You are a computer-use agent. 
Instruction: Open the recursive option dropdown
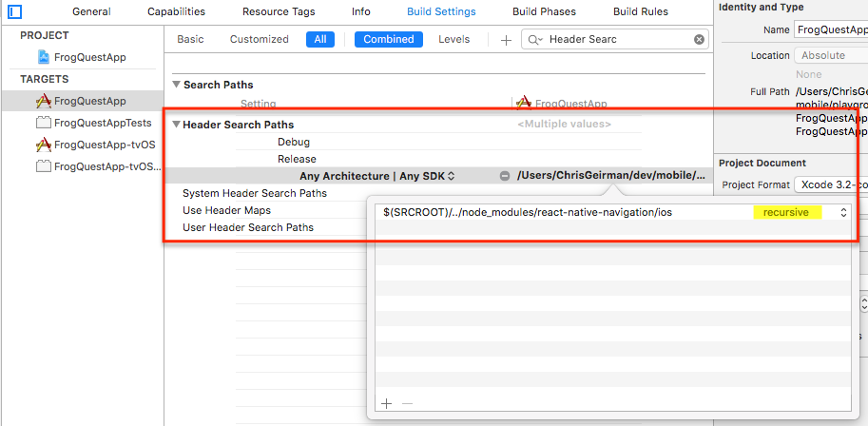786,212
